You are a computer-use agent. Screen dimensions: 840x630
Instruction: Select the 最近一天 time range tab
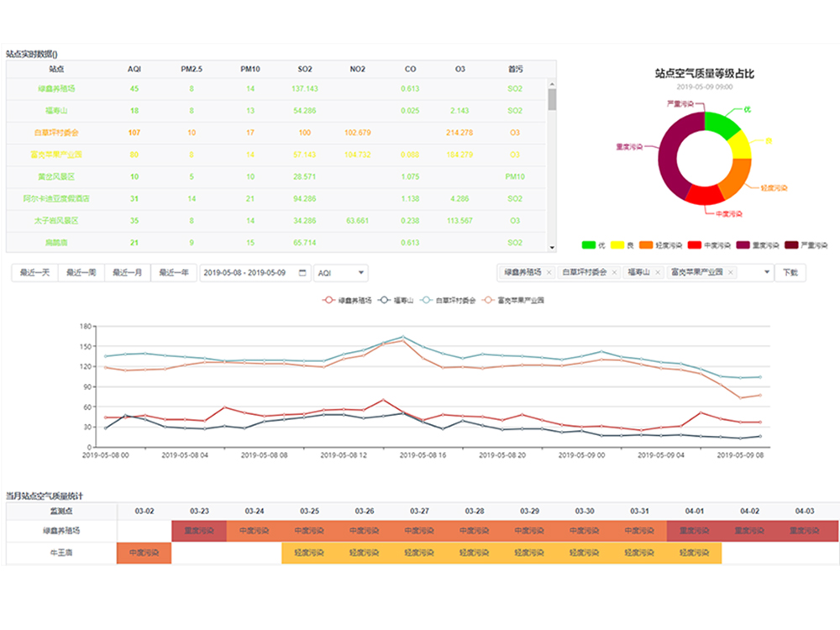[x=35, y=273]
